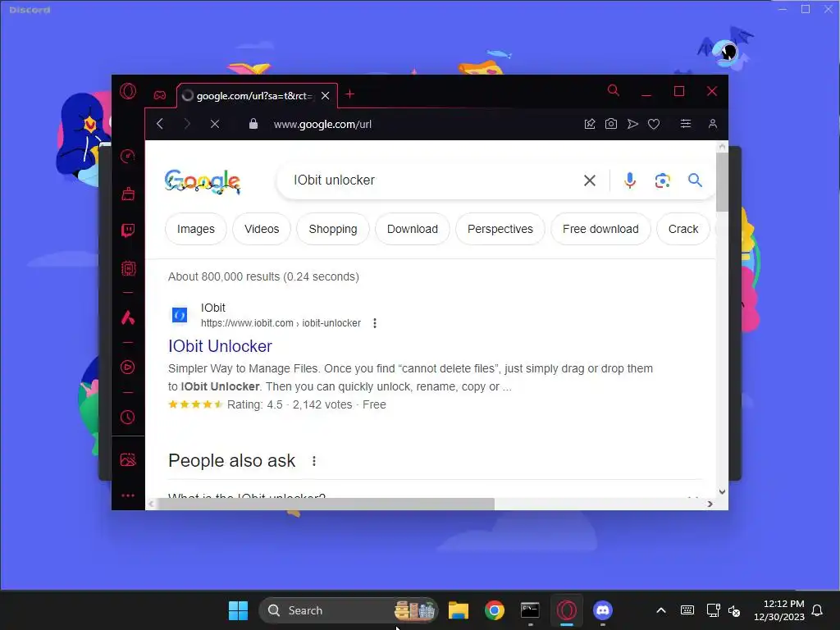Viewport: 840px width, 630px height.
Task: Click the iobit.com URL breadcrumb
Action: (281, 323)
